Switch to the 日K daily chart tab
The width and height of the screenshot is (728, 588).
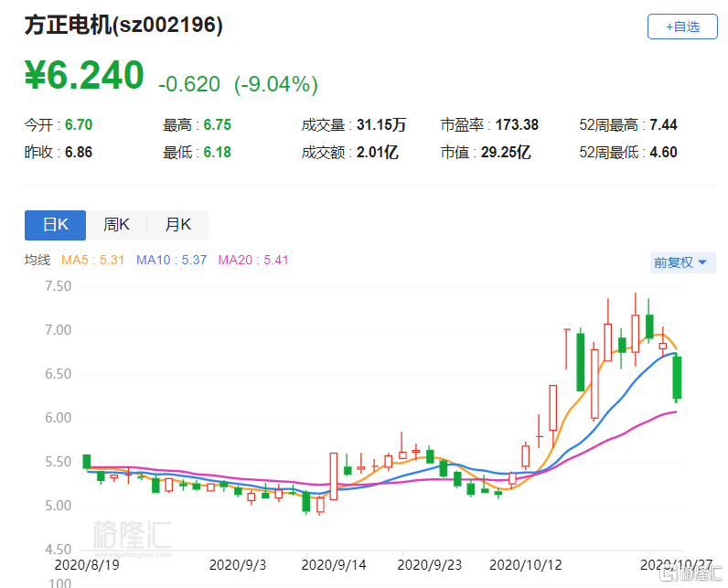(55, 225)
